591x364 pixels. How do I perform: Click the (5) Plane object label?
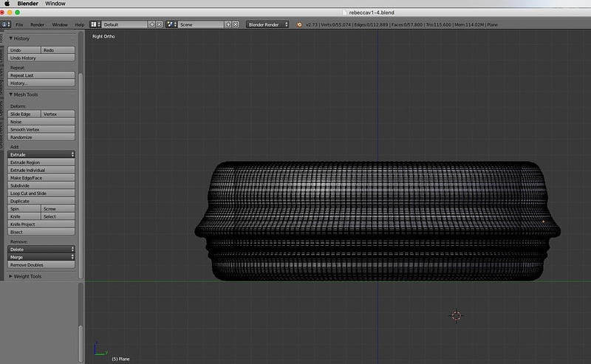coord(120,359)
